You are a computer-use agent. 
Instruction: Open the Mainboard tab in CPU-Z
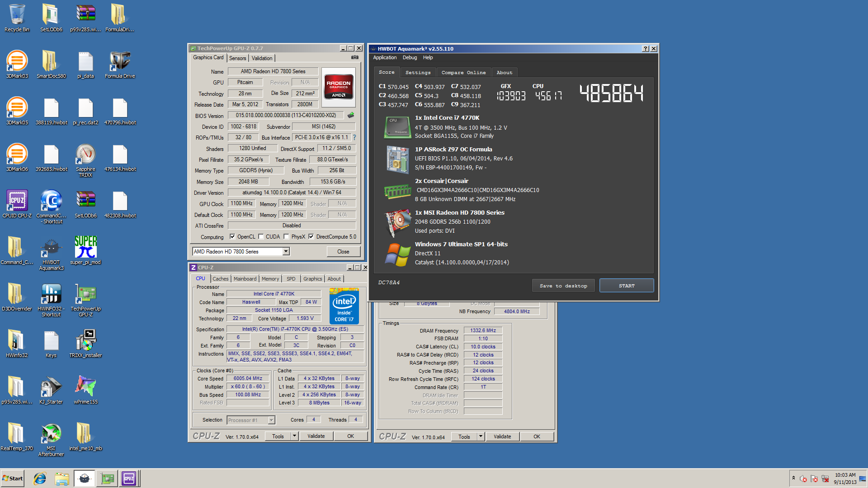[245, 279]
